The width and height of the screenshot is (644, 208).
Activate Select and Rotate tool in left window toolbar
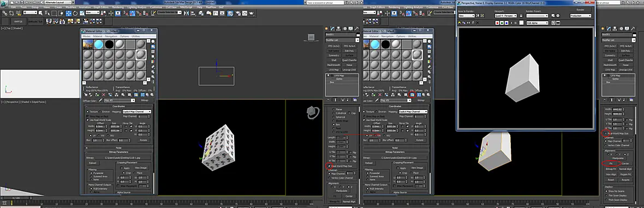pos(75,13)
